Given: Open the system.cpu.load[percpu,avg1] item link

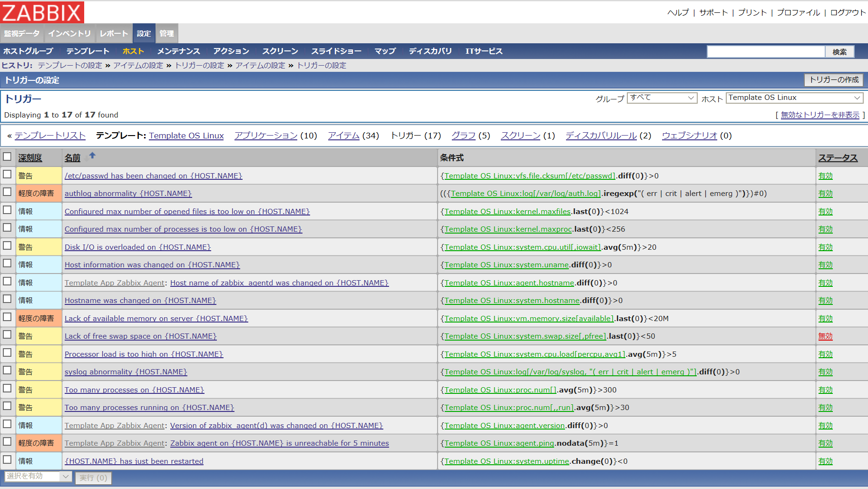Looking at the screenshot, I should pyautogui.click(x=535, y=354).
